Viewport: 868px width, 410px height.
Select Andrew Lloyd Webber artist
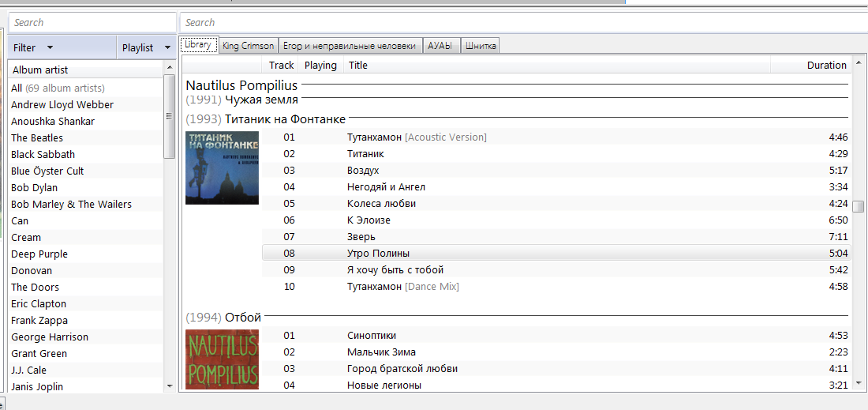tap(86, 105)
